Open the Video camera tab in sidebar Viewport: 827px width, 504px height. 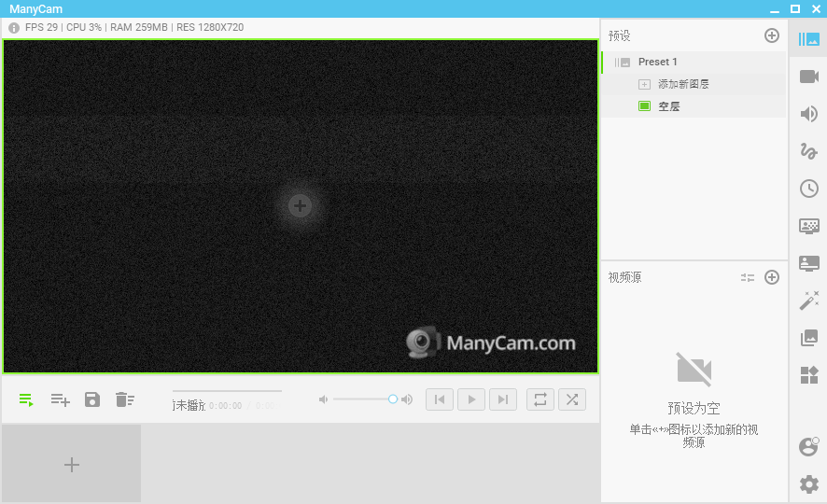pyautogui.click(x=808, y=77)
